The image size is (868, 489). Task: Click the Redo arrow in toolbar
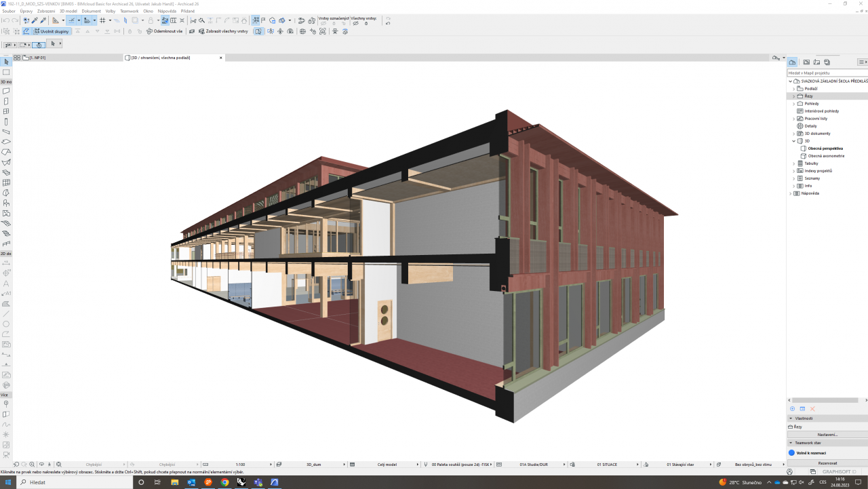[x=15, y=20]
